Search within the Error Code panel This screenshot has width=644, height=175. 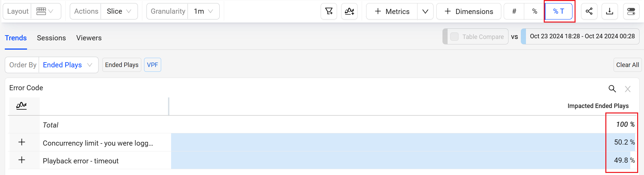tap(612, 89)
